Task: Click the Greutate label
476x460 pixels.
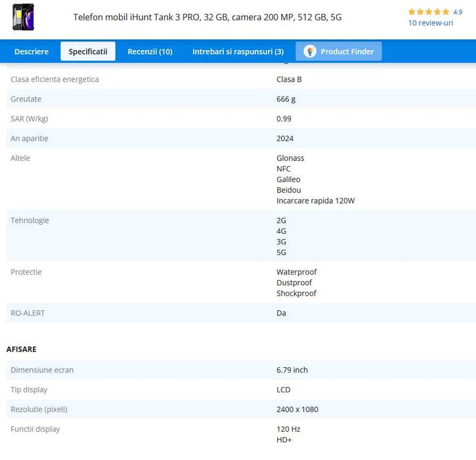Action: coord(26,99)
